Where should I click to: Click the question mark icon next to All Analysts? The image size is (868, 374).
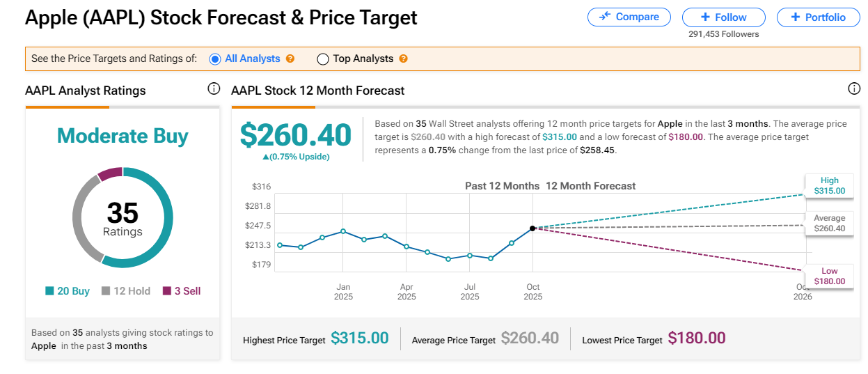(x=290, y=59)
